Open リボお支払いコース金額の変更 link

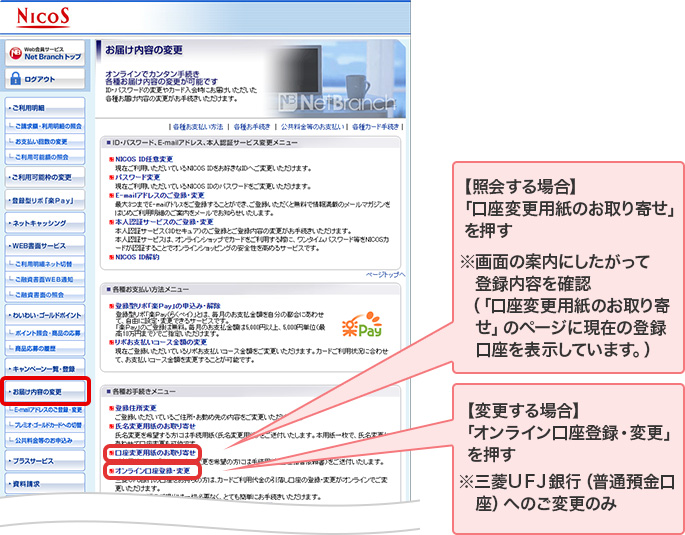[161, 342]
